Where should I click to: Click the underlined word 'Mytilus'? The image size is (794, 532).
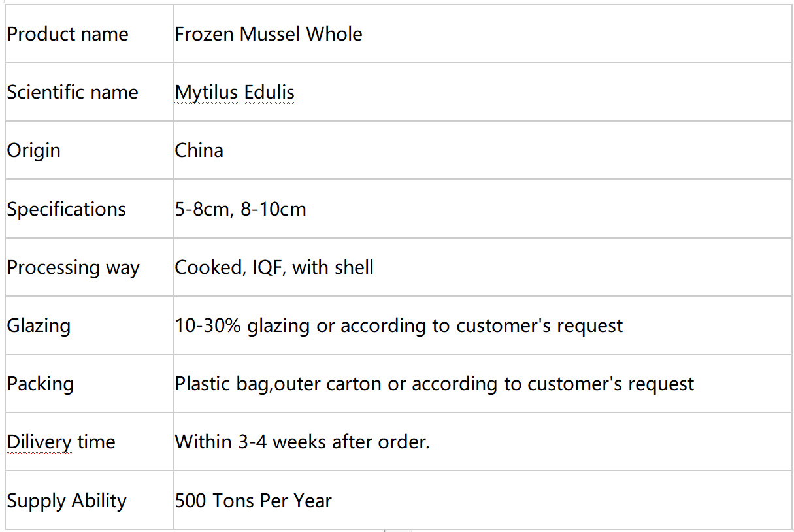tap(207, 93)
